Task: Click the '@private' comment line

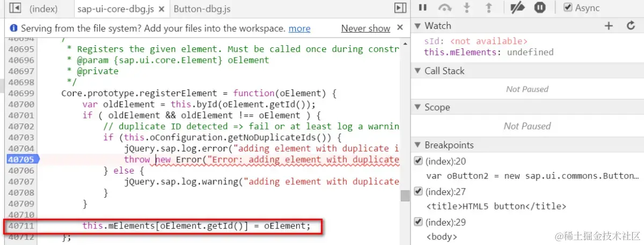Action: pyautogui.click(x=92, y=71)
